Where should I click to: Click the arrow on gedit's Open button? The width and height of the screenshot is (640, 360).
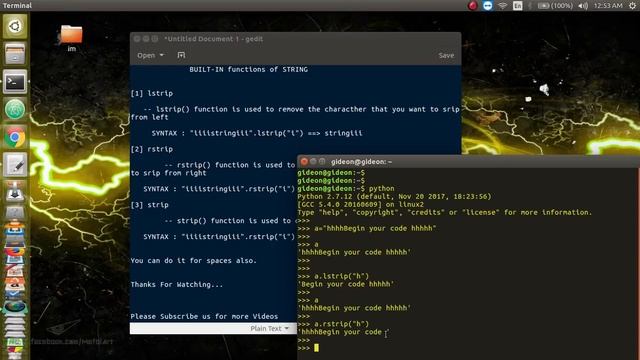[x=162, y=55]
